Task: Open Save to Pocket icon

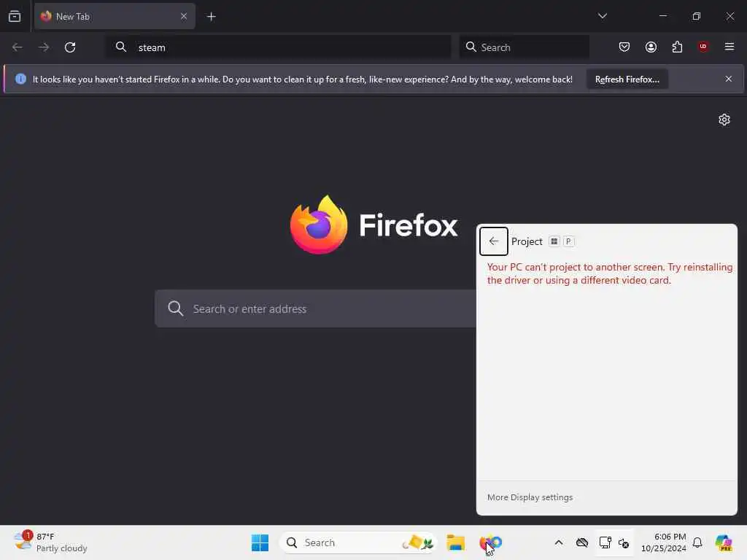Action: (x=624, y=47)
